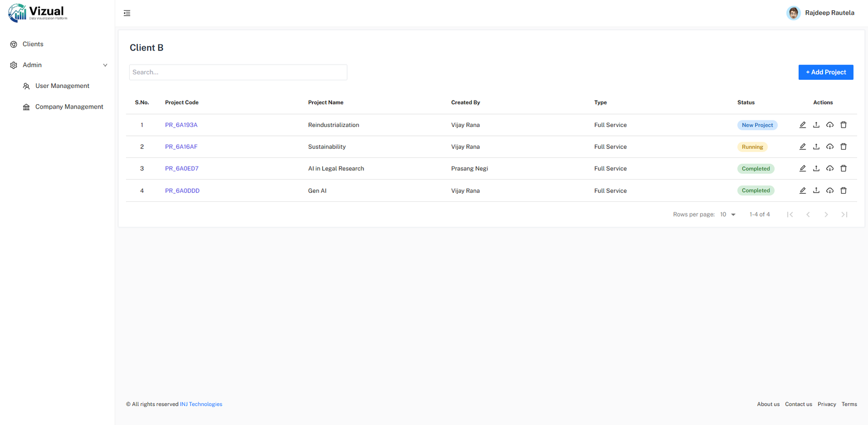Go to last page of table
This screenshot has width=868, height=425.
pos(844,214)
